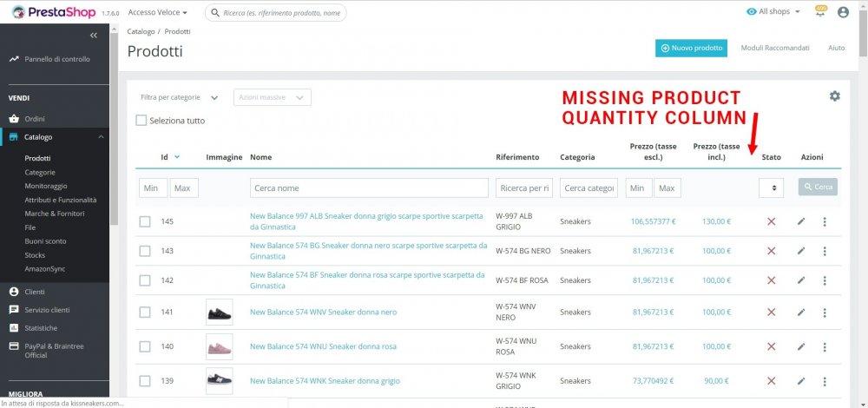The width and height of the screenshot is (868, 408).
Task: Edit product 142 with the pencil icon
Action: 801,280
